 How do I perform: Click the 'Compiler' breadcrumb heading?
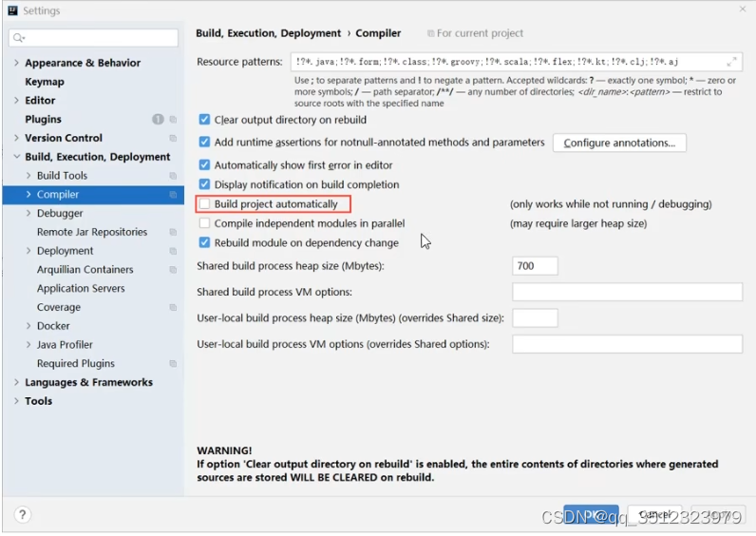(378, 33)
